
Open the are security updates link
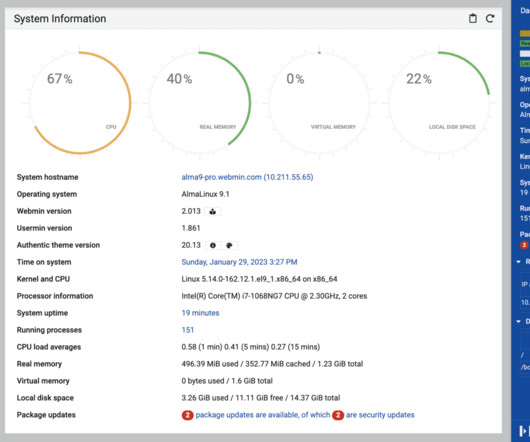click(x=380, y=415)
